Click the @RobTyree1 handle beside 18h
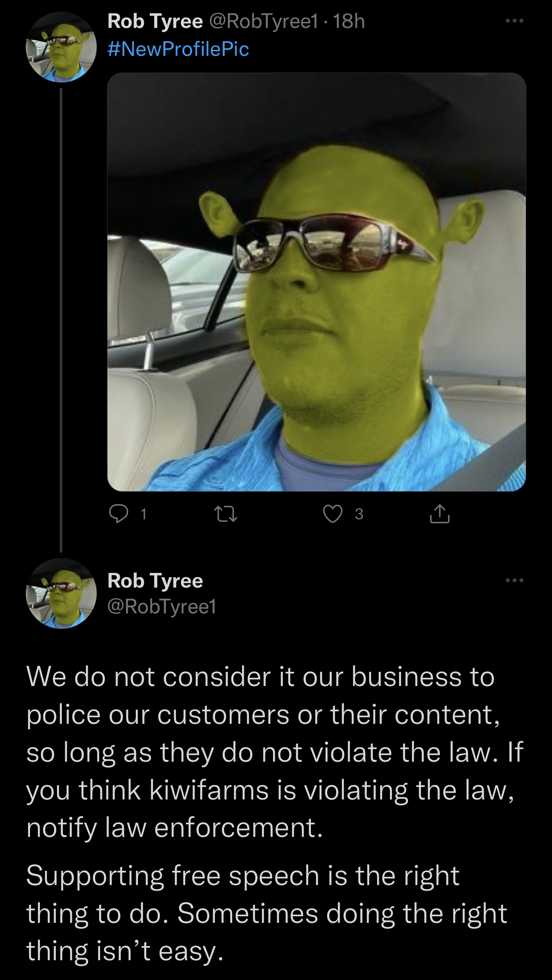 264,21
